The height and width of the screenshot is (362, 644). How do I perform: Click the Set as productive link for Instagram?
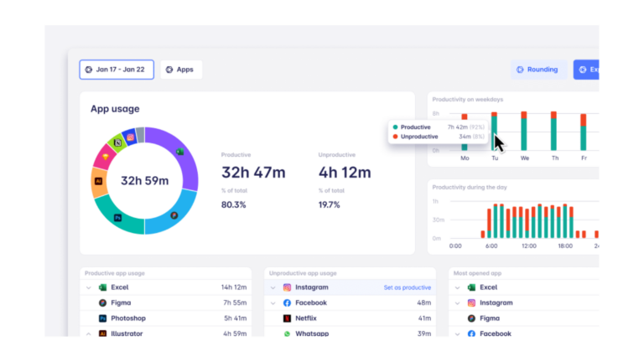click(407, 287)
